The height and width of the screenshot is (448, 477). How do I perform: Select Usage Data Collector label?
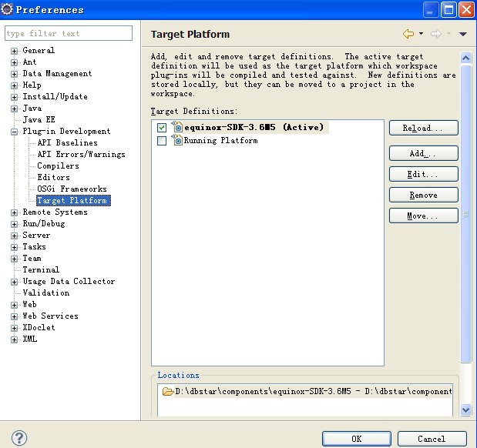click(69, 281)
